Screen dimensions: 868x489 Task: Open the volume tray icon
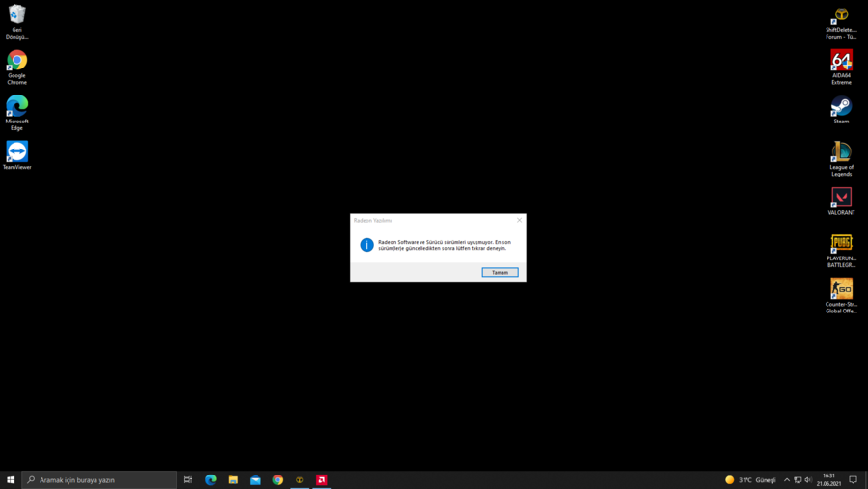pos(808,479)
